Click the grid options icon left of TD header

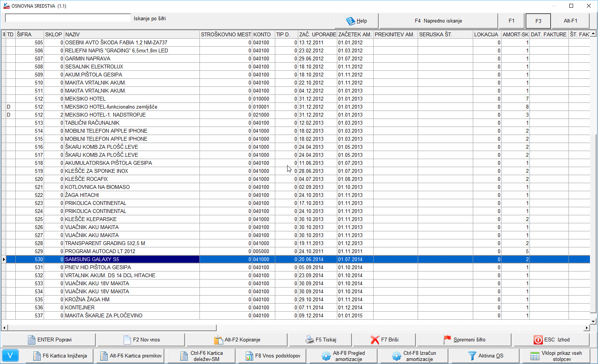4,34
